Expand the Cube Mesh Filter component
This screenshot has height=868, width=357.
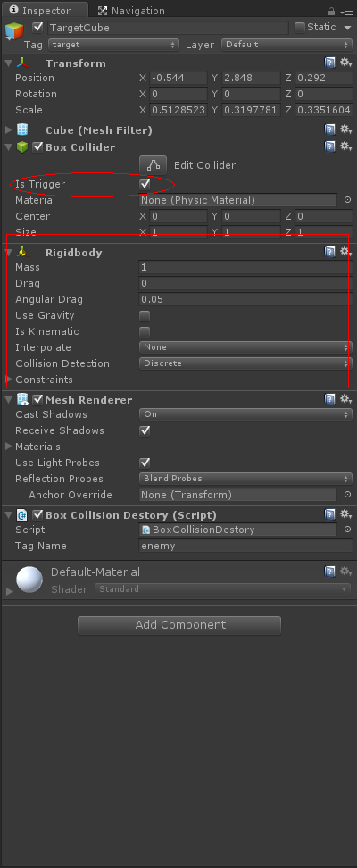click(9, 130)
